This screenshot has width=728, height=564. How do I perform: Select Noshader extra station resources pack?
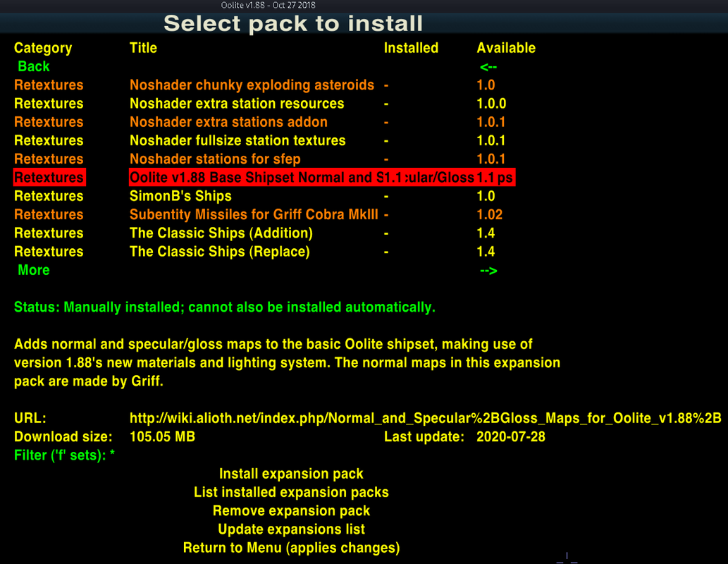(x=237, y=104)
